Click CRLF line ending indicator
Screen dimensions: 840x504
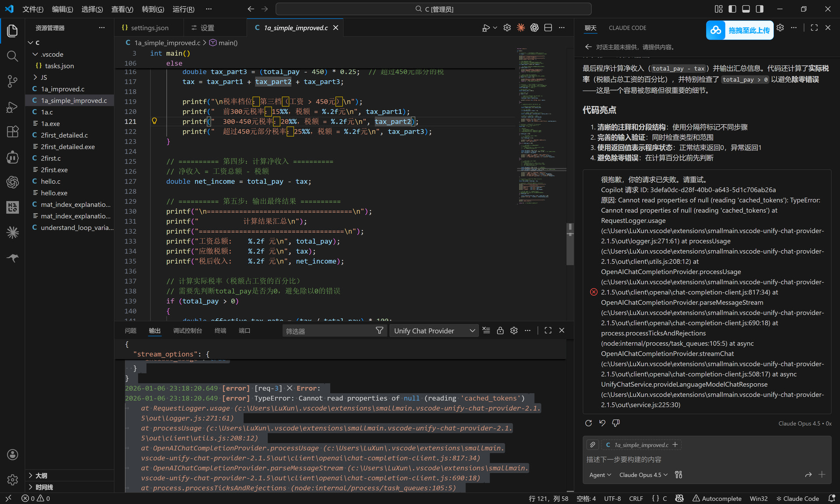(636, 498)
